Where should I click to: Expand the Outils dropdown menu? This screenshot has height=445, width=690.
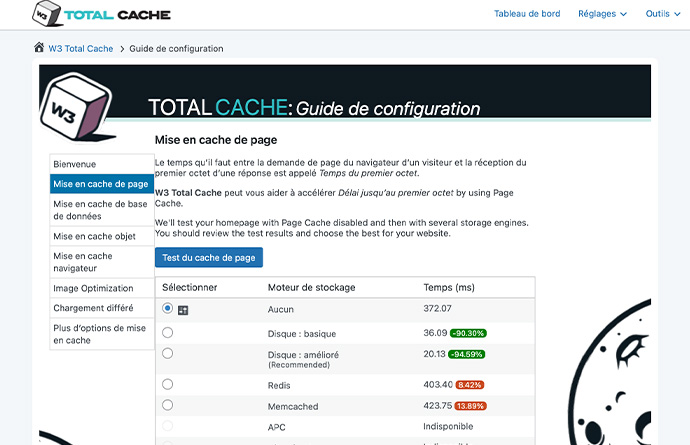point(663,14)
